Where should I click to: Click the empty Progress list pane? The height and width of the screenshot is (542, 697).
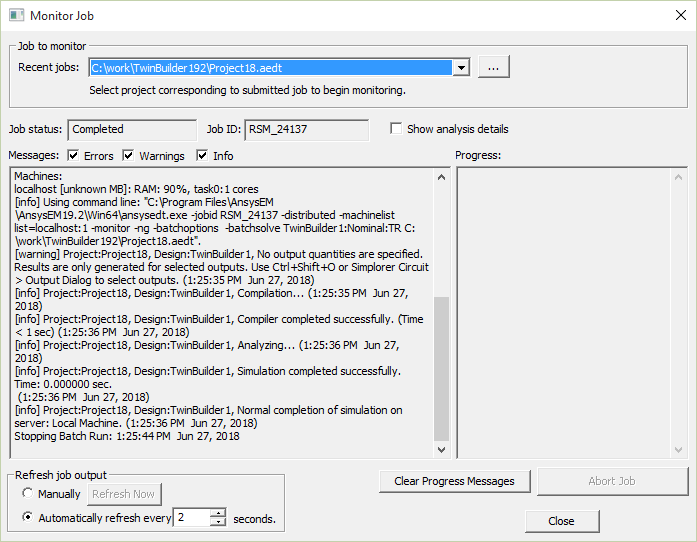tap(564, 313)
